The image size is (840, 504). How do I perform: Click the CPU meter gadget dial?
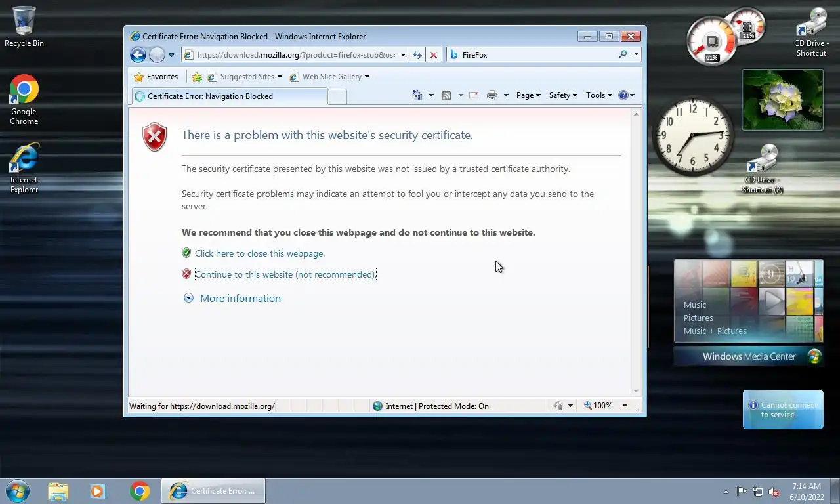713,42
